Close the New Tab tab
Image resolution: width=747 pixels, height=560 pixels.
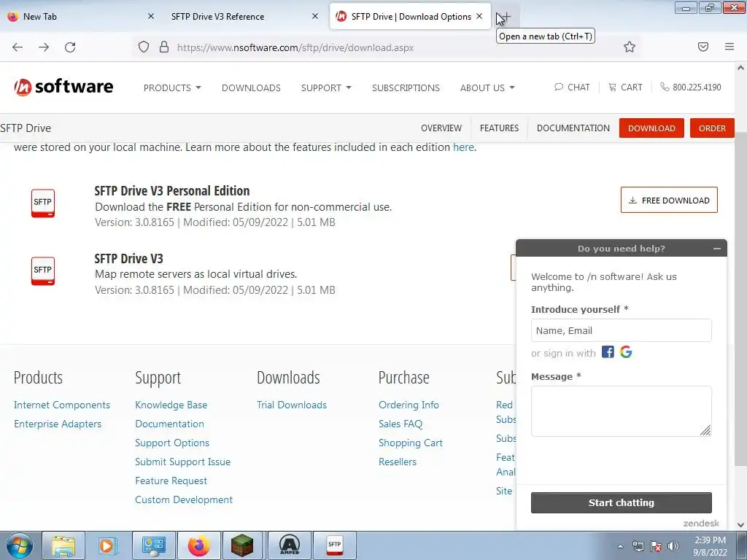151,16
